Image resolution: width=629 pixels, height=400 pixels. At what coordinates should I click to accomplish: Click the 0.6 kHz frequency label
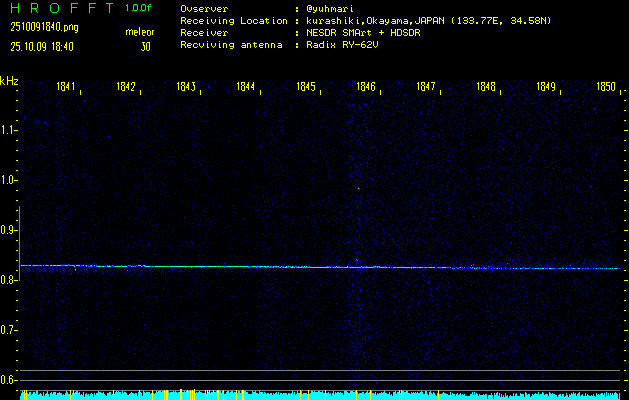click(x=9, y=380)
